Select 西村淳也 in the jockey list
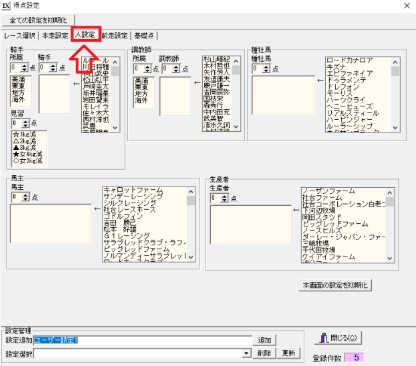This screenshot has height=366, width=416. (x=96, y=119)
